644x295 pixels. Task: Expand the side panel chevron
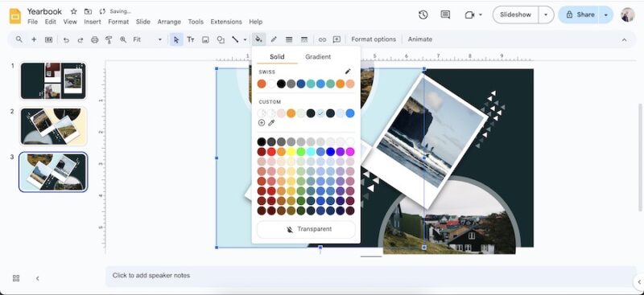tap(639, 282)
